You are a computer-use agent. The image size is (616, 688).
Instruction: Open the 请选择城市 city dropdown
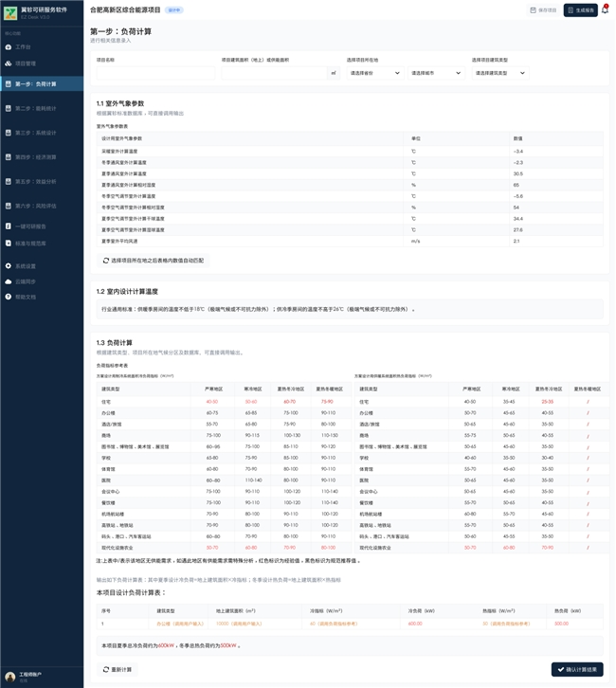coord(435,73)
